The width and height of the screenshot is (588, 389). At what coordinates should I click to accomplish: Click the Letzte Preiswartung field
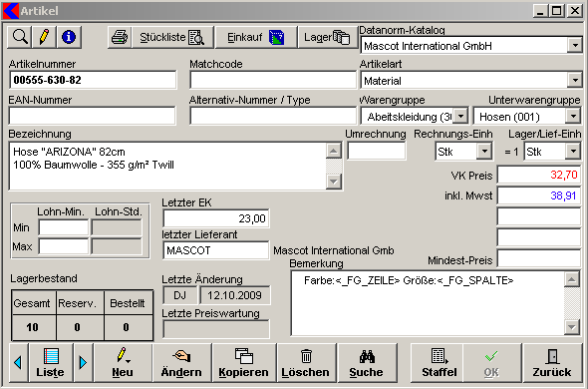216,329
